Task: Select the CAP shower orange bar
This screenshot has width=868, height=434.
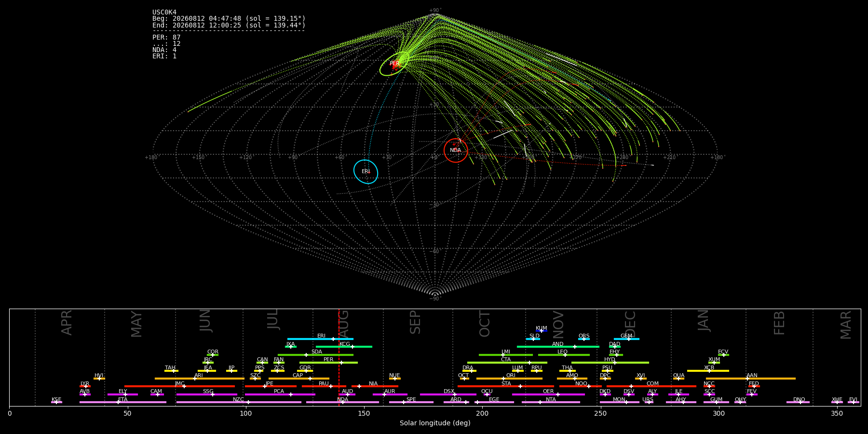Action: [x=299, y=379]
